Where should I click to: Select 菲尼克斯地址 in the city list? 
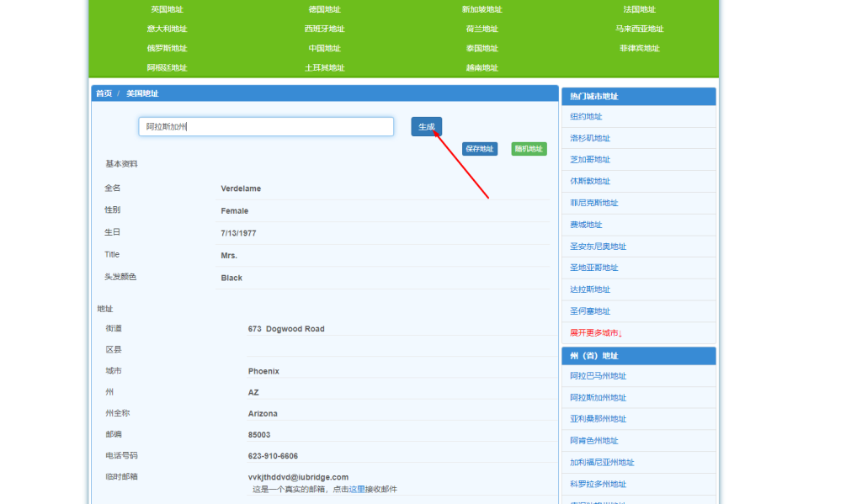coord(593,203)
